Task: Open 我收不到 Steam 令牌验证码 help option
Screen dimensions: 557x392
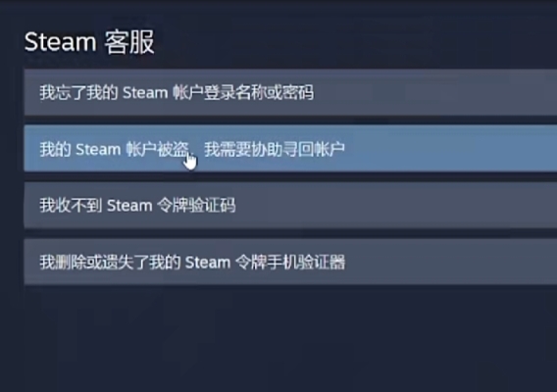Action: point(290,205)
